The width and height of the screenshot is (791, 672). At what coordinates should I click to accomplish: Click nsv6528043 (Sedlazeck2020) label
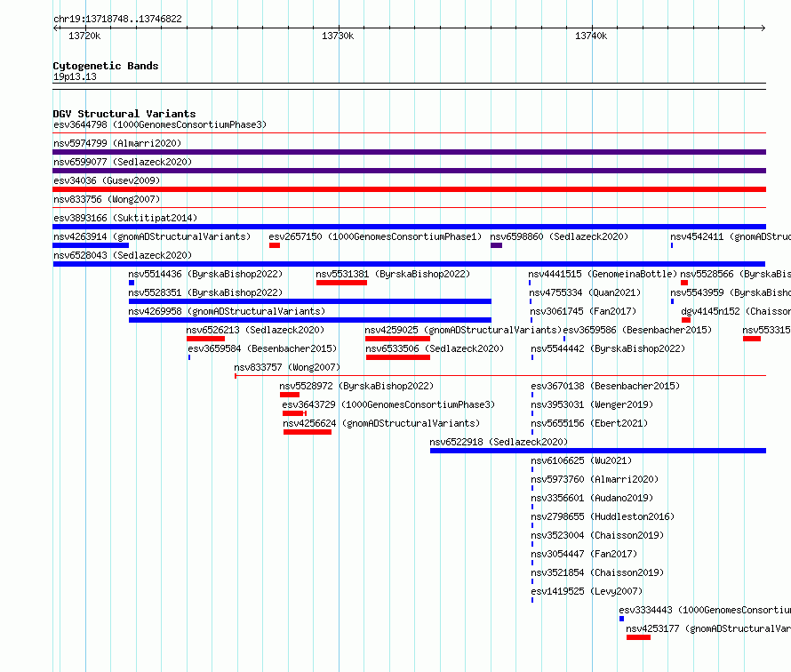click(x=123, y=255)
